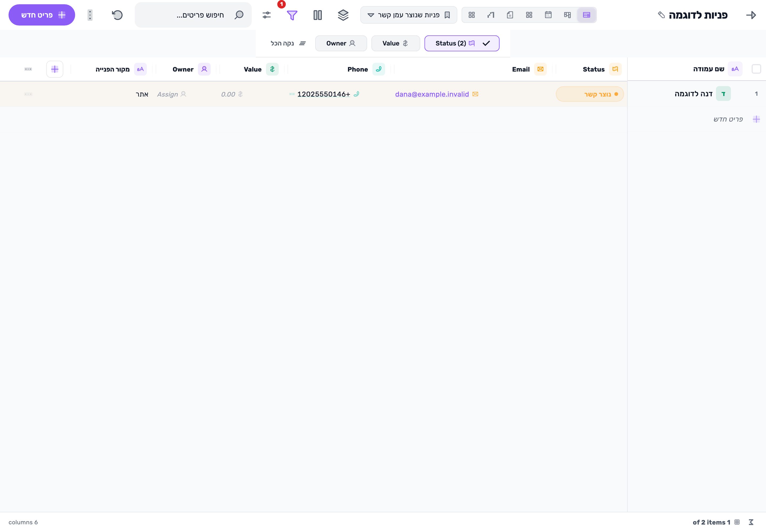
Task: Clear all filters with נקה הכל
Action: point(288,43)
